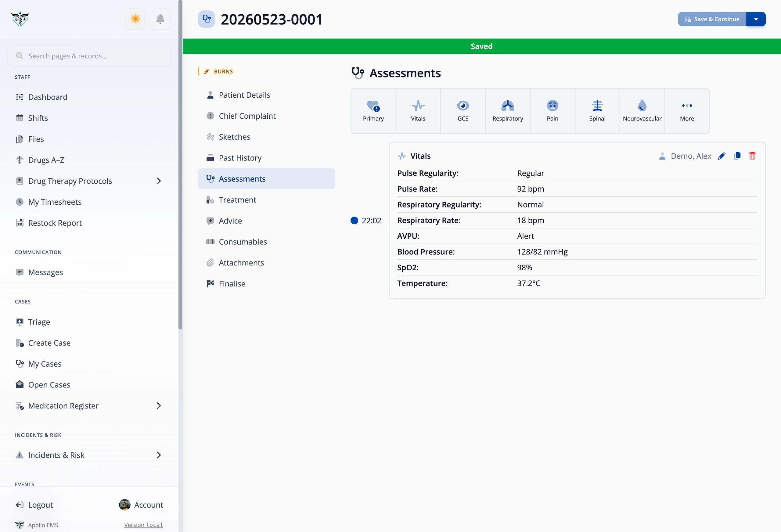The height and width of the screenshot is (532, 781).
Task: Delete the Vitals entry with trash icon
Action: coord(752,156)
